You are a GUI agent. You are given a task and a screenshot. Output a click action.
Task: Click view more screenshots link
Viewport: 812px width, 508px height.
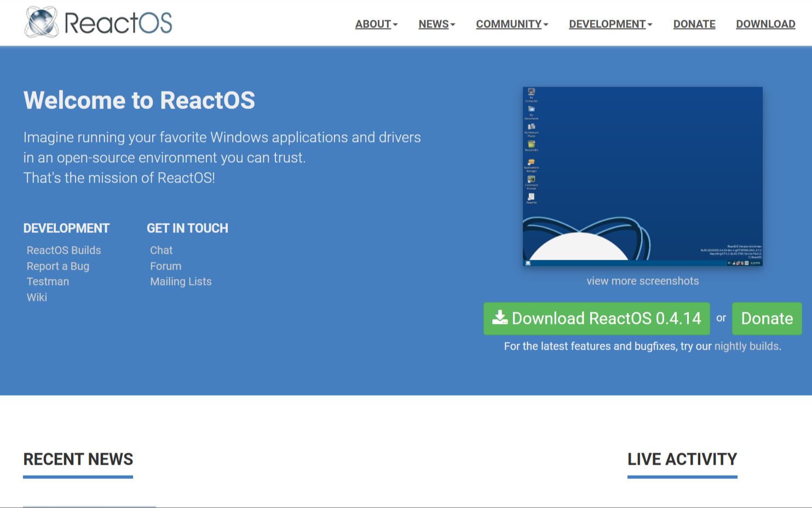click(x=643, y=281)
